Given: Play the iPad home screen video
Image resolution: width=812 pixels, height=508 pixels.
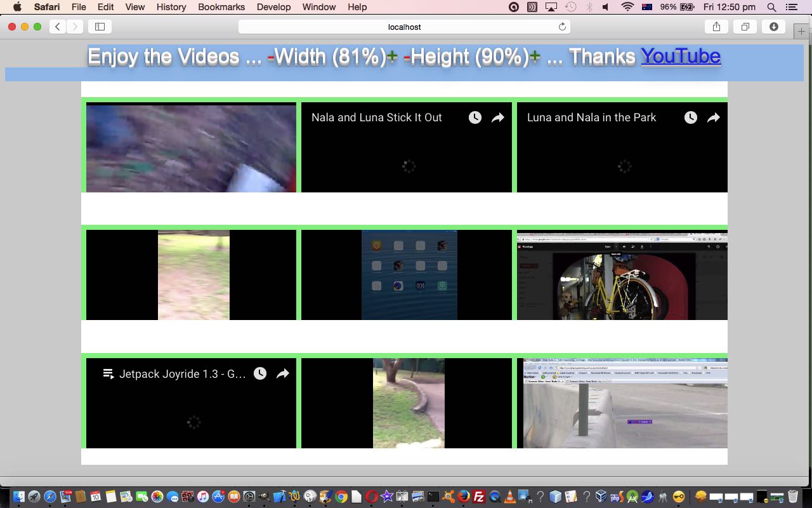Looking at the screenshot, I should click(x=407, y=275).
